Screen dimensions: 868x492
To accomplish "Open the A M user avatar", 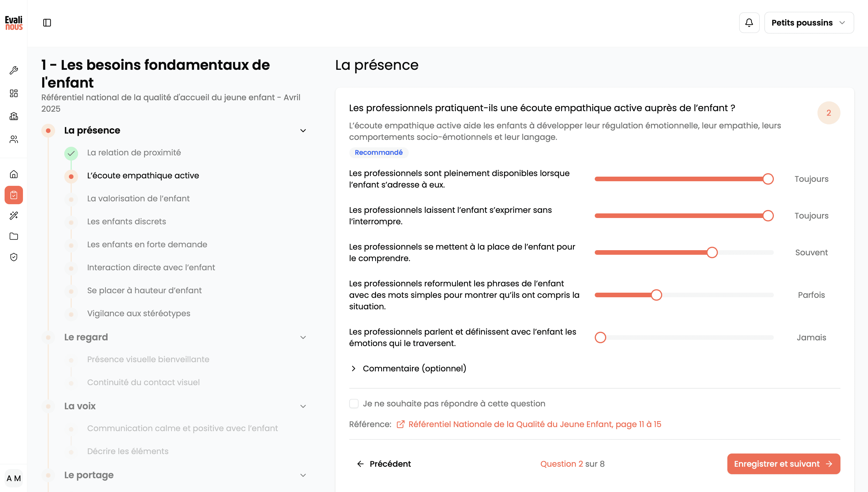I will click(x=14, y=478).
